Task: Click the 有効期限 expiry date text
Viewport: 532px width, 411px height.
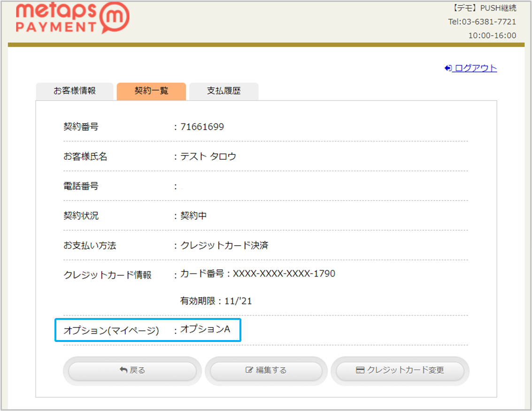Action: [x=216, y=301]
